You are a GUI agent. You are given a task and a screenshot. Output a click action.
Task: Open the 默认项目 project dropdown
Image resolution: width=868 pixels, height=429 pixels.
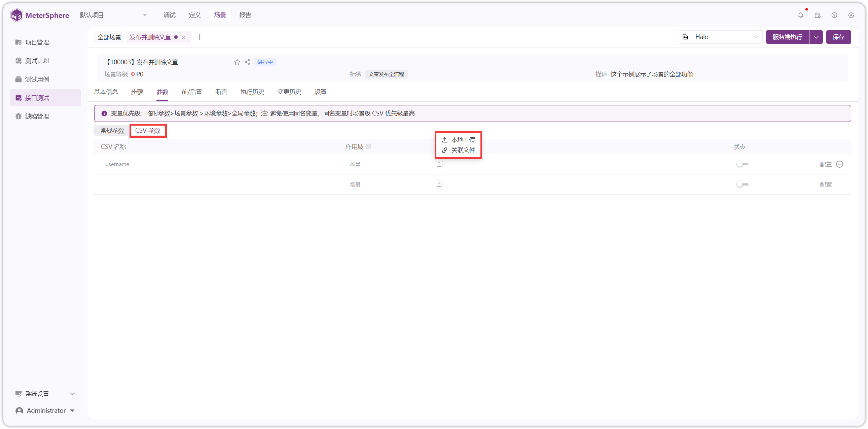click(x=113, y=15)
